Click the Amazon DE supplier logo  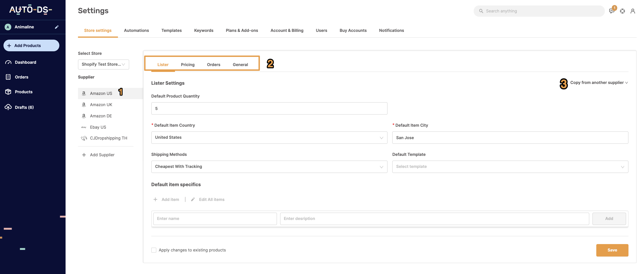click(x=84, y=116)
